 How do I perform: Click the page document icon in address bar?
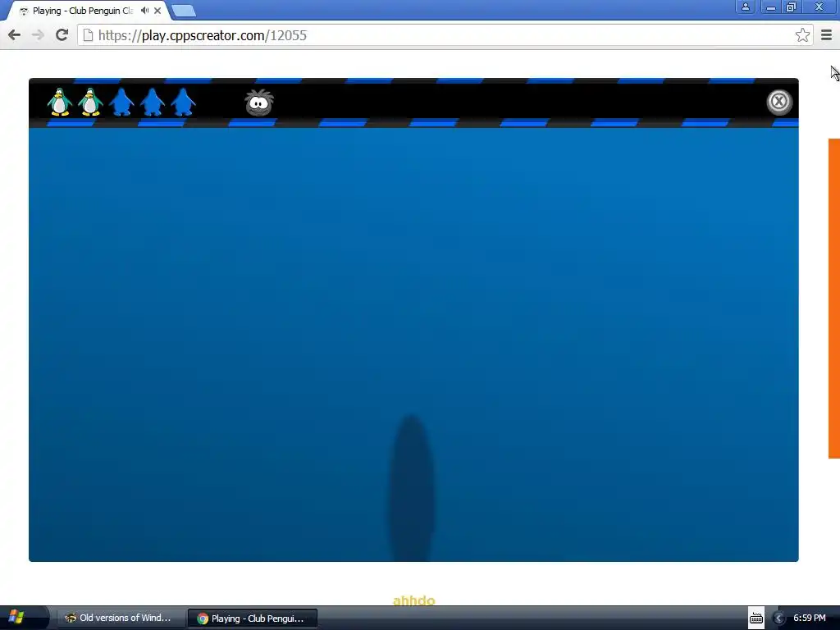tap(89, 35)
